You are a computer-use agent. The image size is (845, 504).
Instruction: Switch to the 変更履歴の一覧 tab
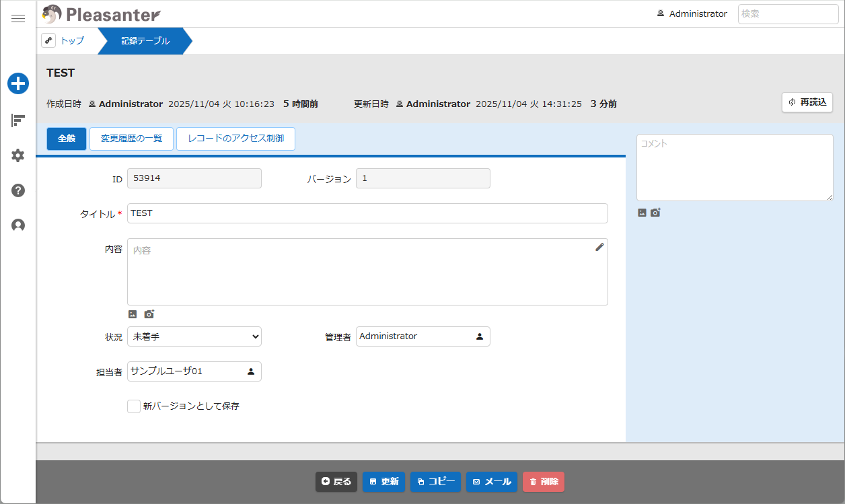132,139
